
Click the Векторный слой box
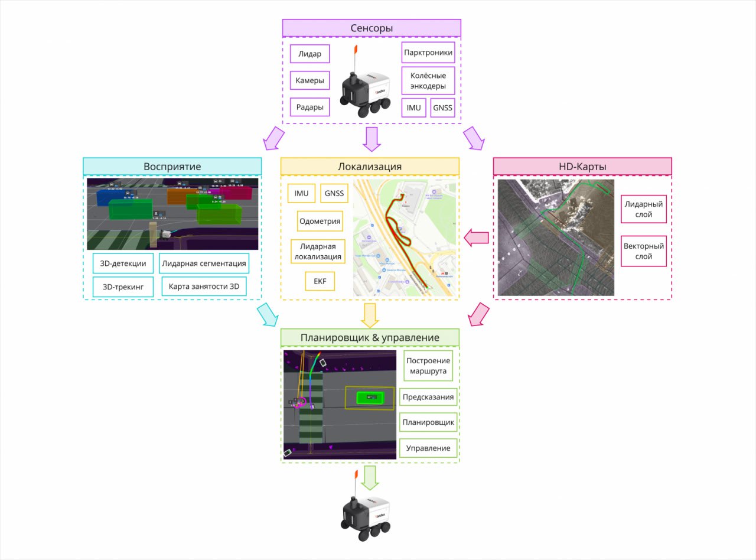(644, 251)
